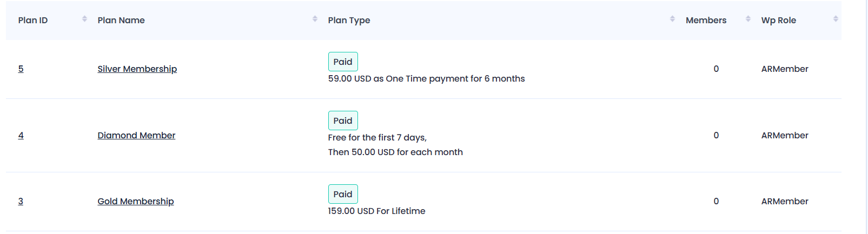Click Paid badge for Gold Membership
Image resolution: width=868 pixels, height=234 pixels.
coord(343,194)
